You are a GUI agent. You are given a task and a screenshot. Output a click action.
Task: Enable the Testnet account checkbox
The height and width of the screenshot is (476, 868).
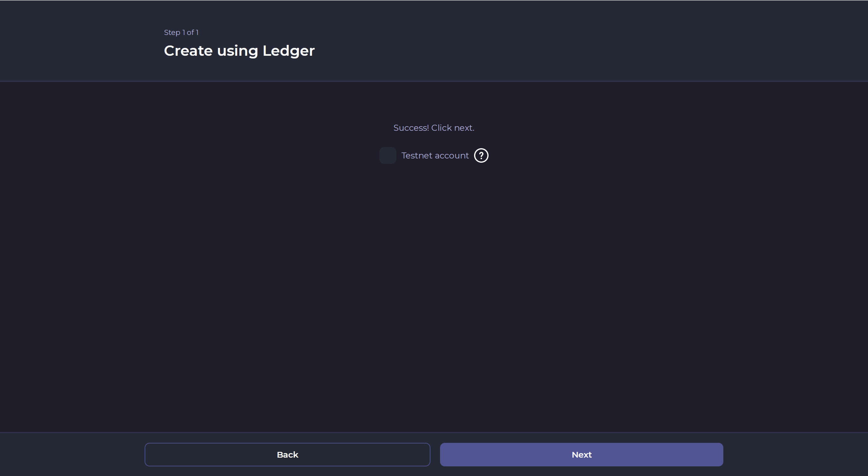pyautogui.click(x=388, y=156)
